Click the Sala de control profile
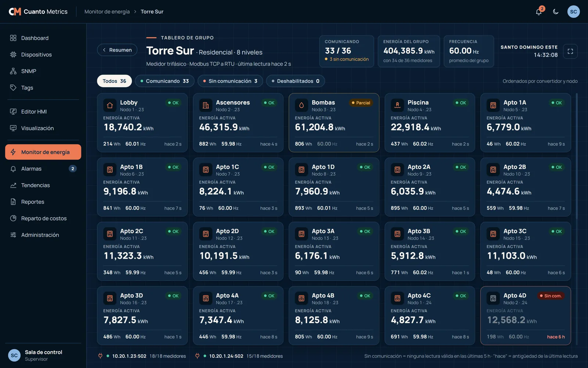 [43, 355]
